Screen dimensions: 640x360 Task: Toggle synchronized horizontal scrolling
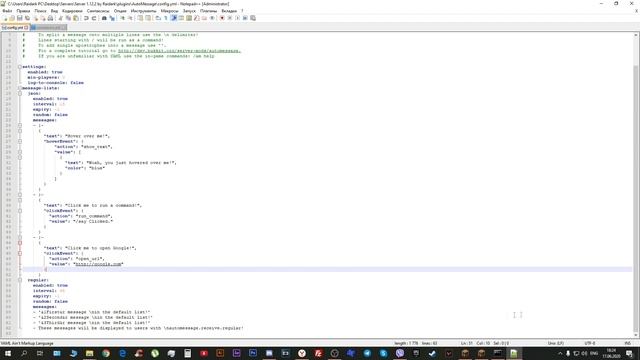(x=148, y=18)
